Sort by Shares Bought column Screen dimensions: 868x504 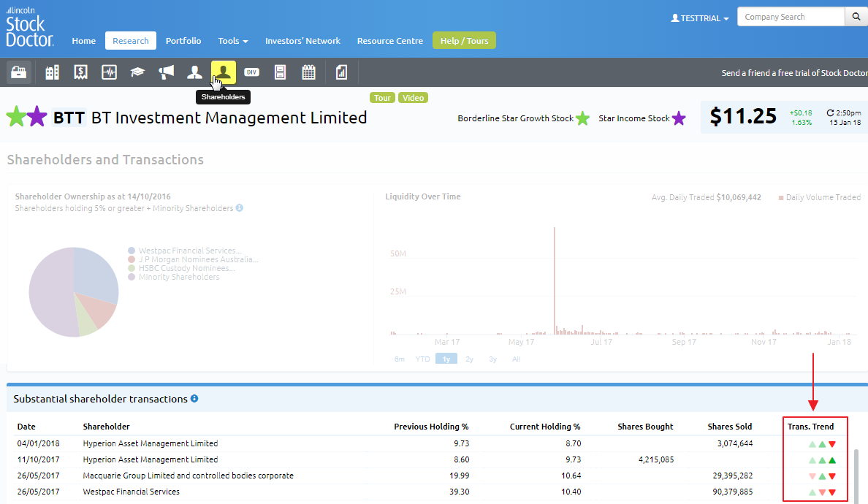click(x=645, y=427)
